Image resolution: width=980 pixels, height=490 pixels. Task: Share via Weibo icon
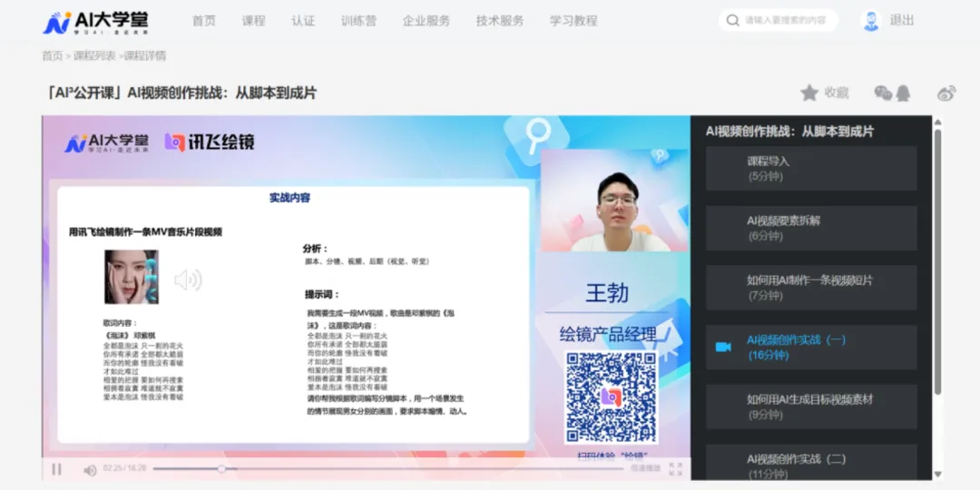(946, 93)
